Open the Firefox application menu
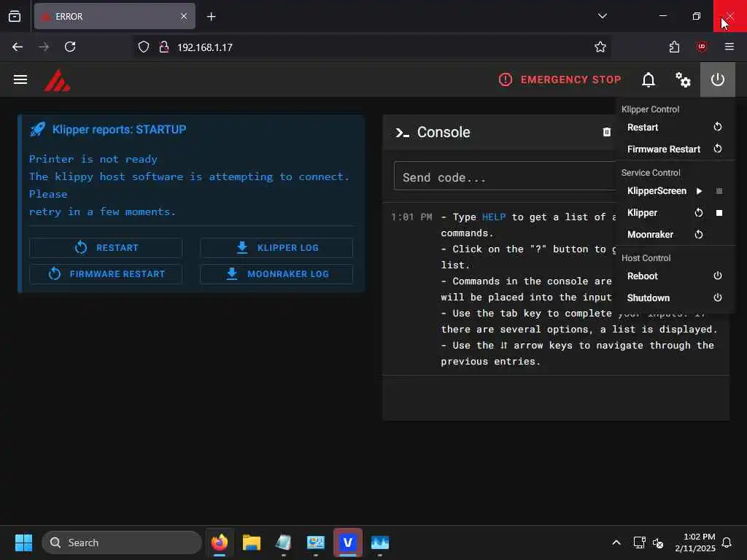Screen dimensions: 747x560 point(729,47)
